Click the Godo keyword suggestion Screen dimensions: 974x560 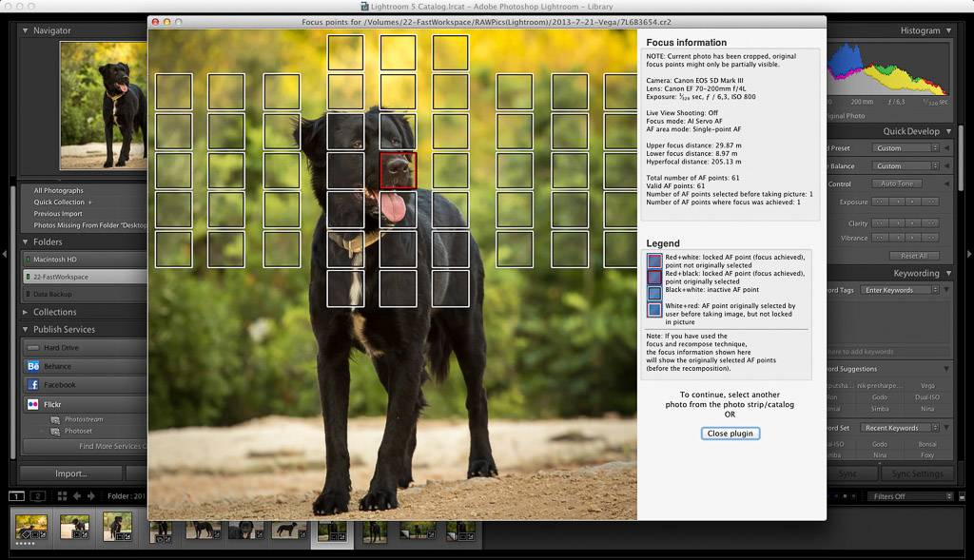(x=880, y=397)
